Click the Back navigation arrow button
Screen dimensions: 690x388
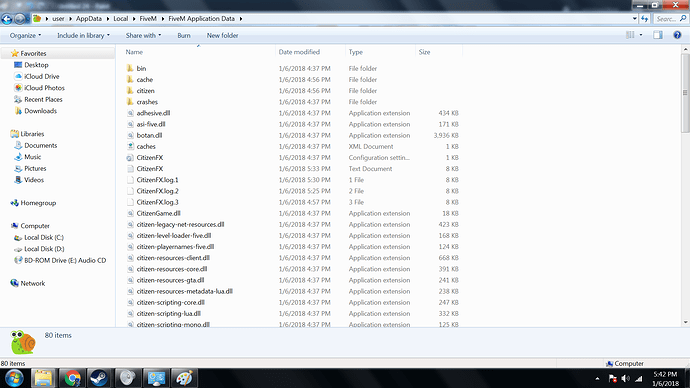tap(7, 19)
